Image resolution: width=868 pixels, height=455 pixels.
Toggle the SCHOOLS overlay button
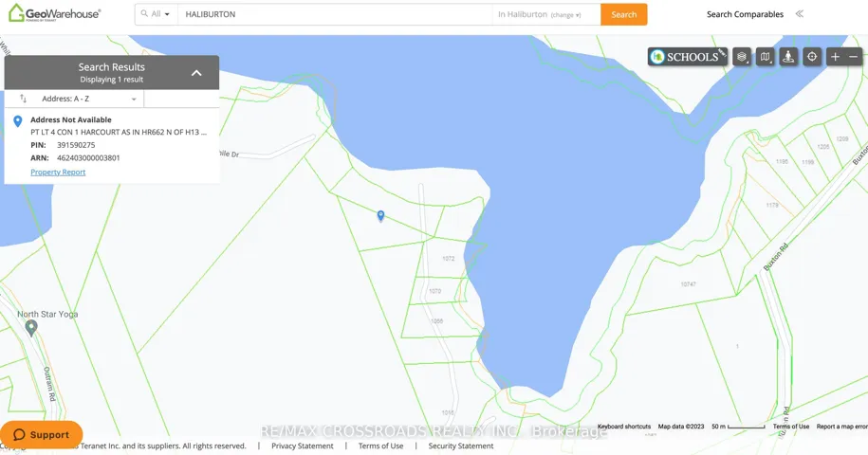click(x=688, y=56)
